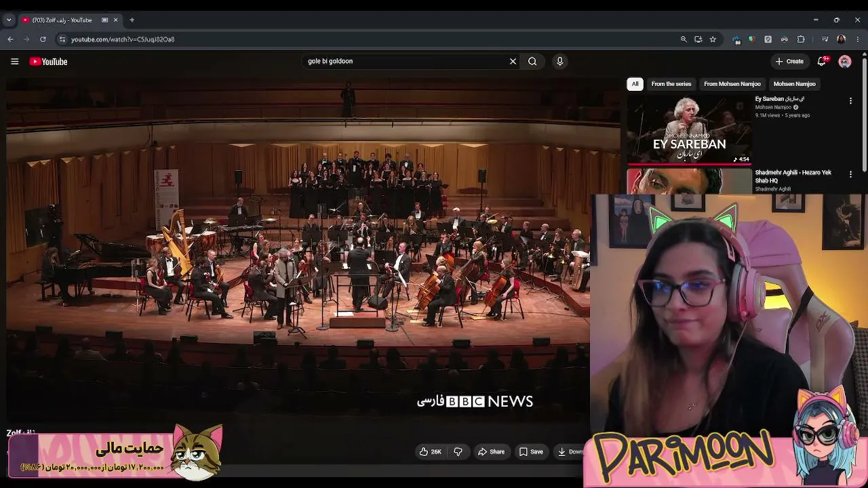This screenshot has width=868, height=488.
Task: Start voice search with the microphone
Action: click(559, 62)
